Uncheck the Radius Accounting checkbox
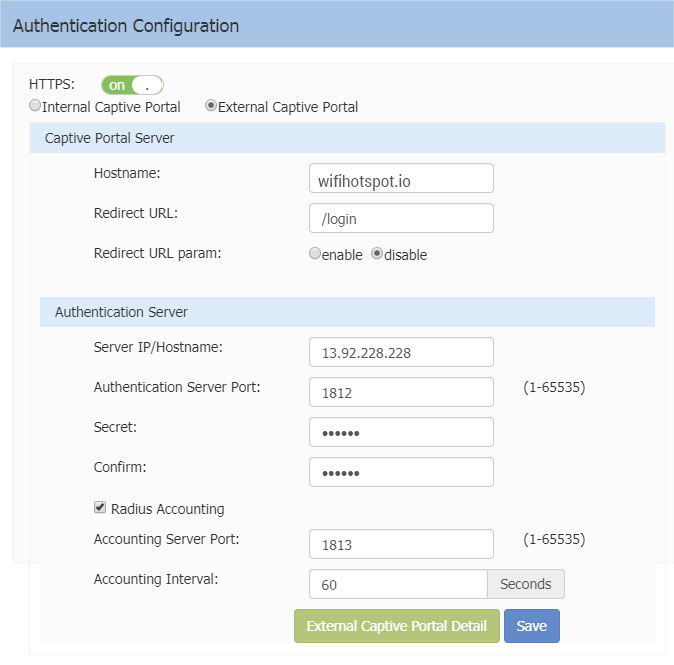 [100, 508]
